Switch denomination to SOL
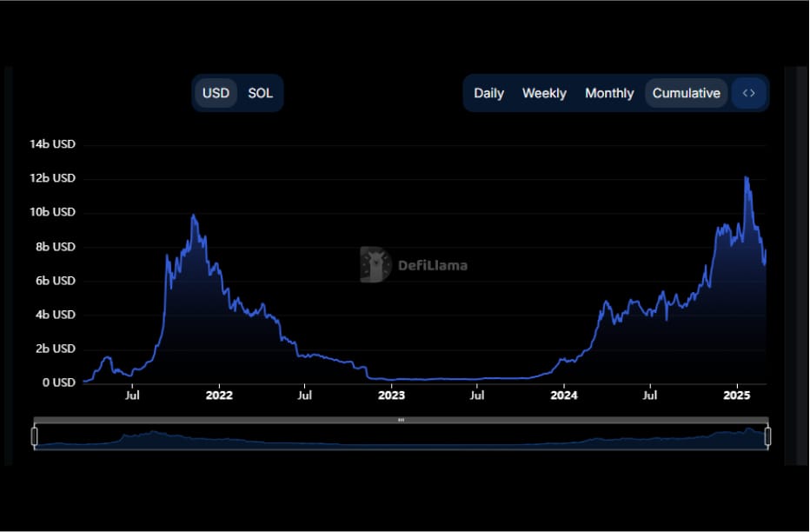Image resolution: width=810 pixels, height=532 pixels. click(x=260, y=93)
